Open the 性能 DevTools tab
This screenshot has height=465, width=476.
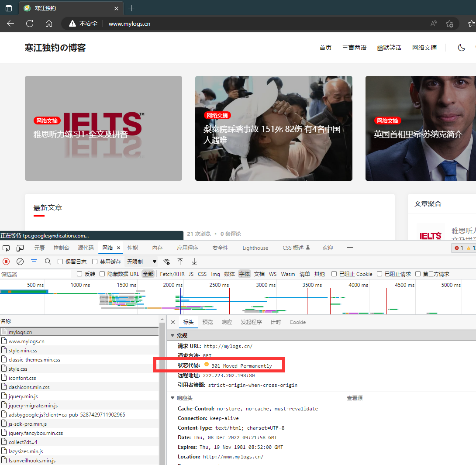[x=133, y=248]
